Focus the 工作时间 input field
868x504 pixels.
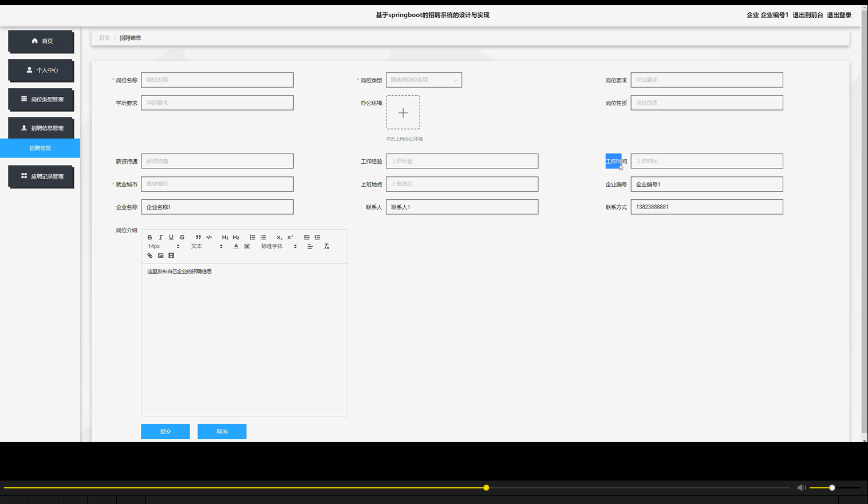707,161
